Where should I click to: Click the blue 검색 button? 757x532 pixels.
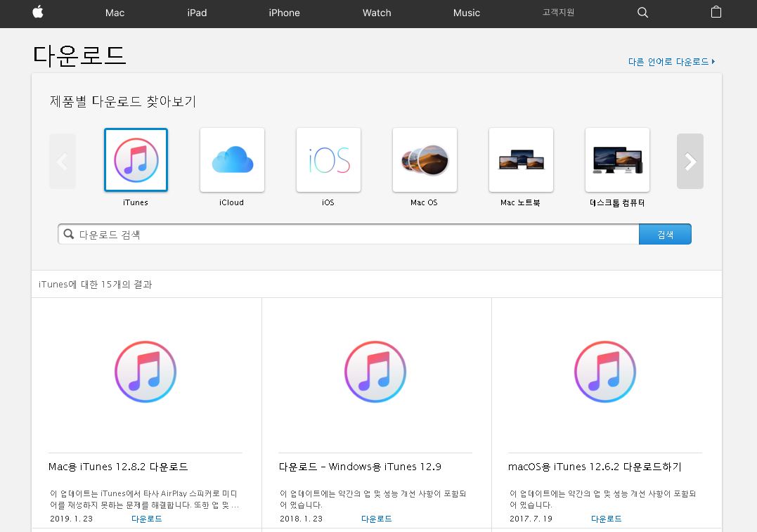tap(665, 235)
